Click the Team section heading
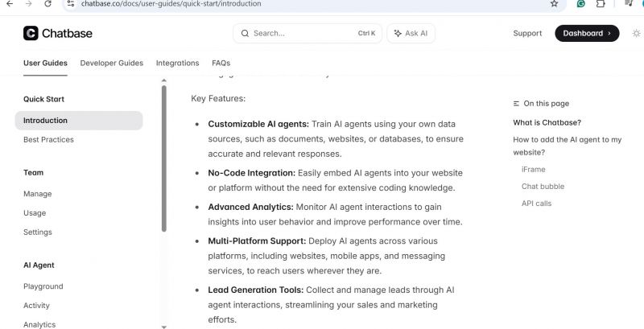 click(33, 172)
